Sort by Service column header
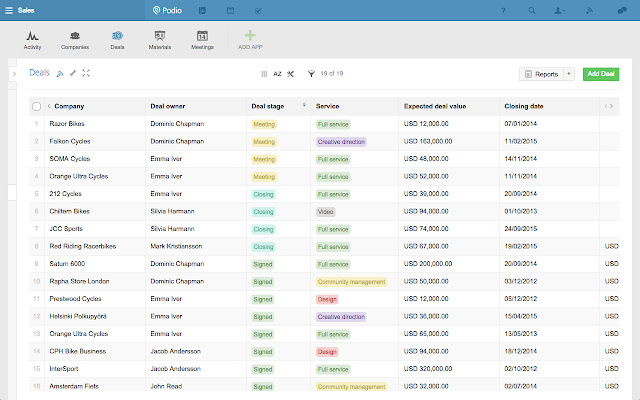 click(327, 106)
